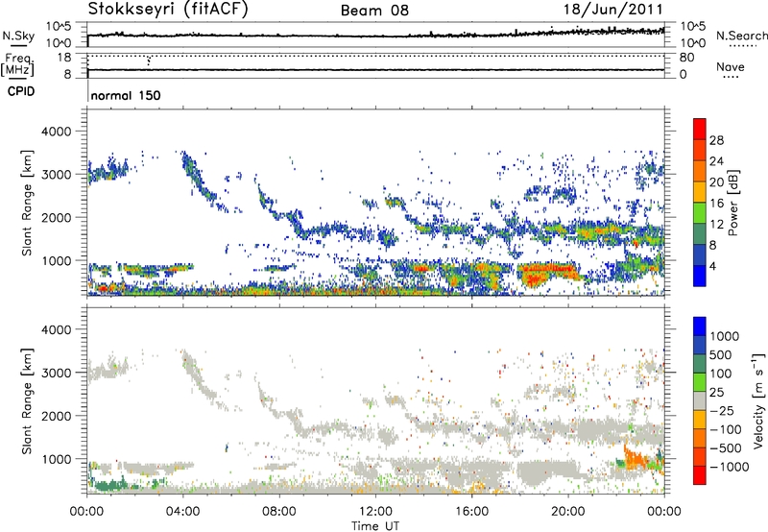The image size is (768, 532).
Task: Click the '1000' tick on Velocity color bar
Action: (x=725, y=336)
